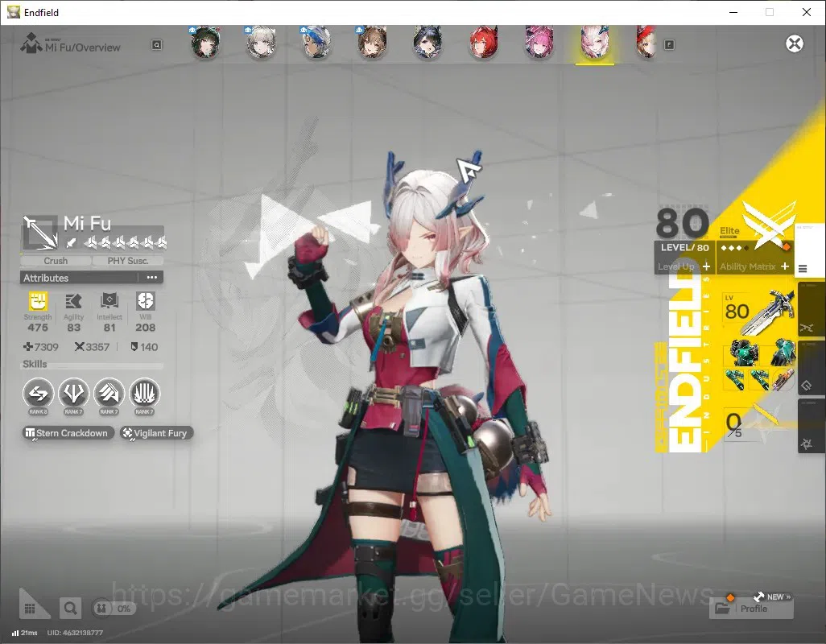The width and height of the screenshot is (826, 644).
Task: Open the stacked-chevrons skill icon
Action: pyautogui.click(x=109, y=394)
